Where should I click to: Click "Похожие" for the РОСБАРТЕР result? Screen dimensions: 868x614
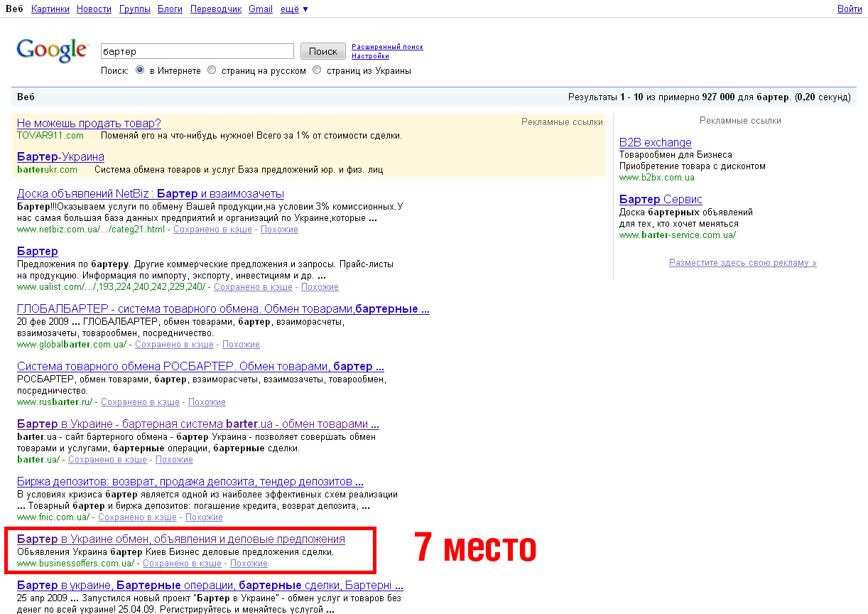(x=207, y=402)
